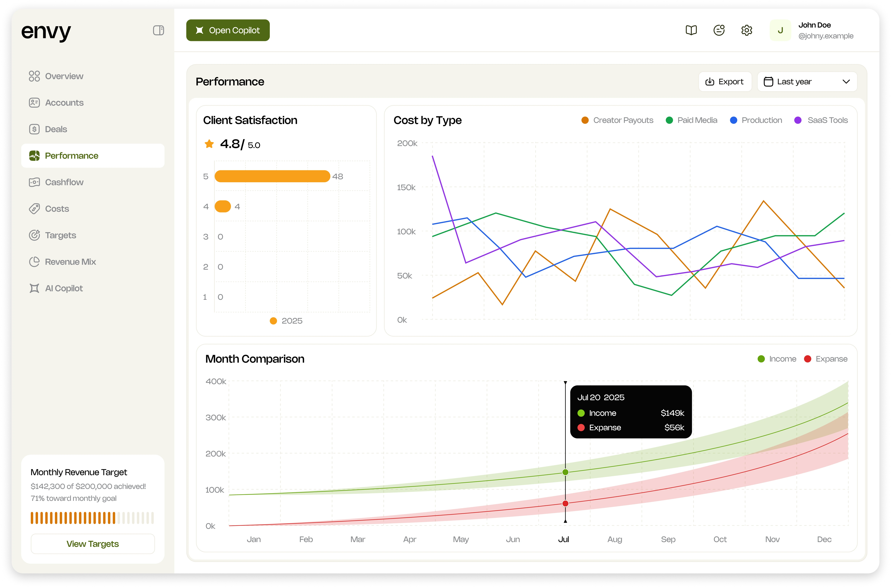Click the AI Copilot sparkle icon

tap(34, 288)
